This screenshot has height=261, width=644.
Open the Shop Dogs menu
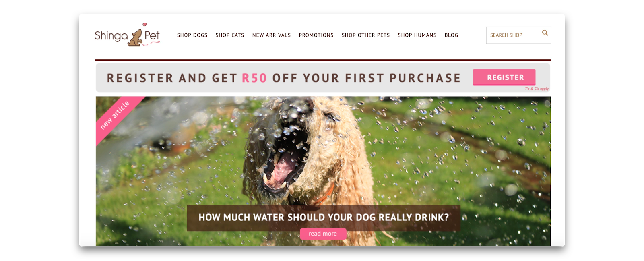pyautogui.click(x=192, y=35)
